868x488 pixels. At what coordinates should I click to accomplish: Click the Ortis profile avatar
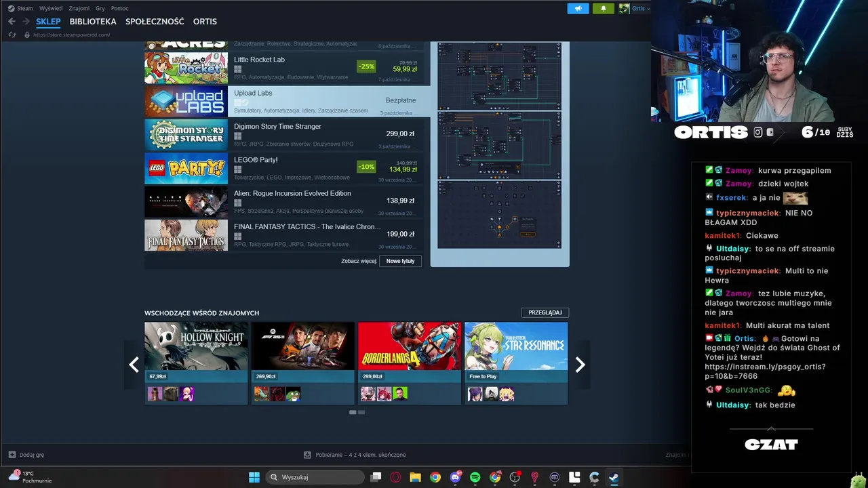tap(624, 8)
